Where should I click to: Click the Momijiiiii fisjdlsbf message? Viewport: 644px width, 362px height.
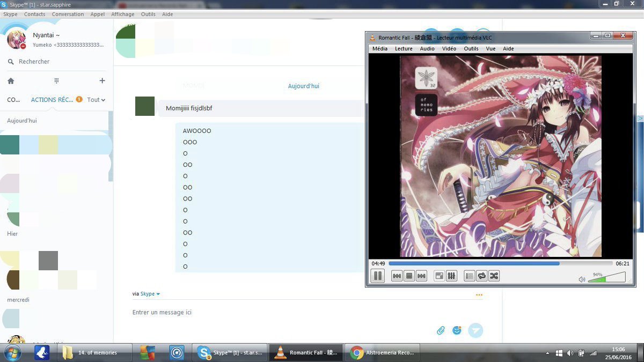pyautogui.click(x=189, y=108)
